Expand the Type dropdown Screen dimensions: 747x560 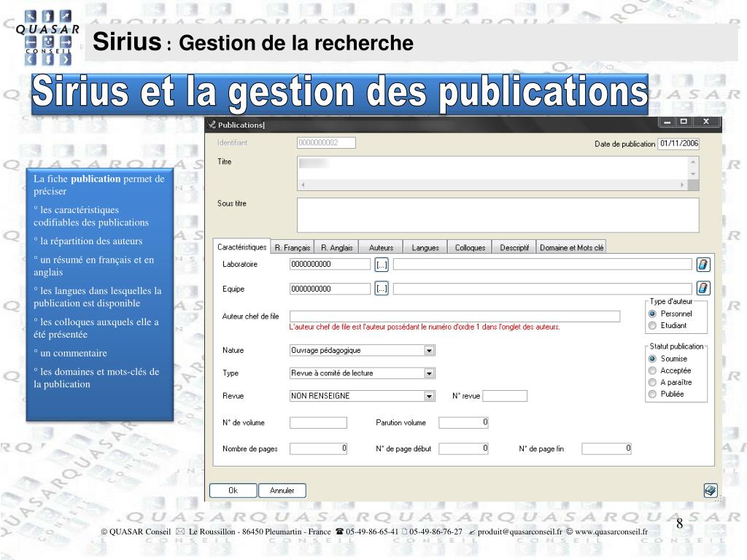point(429,373)
